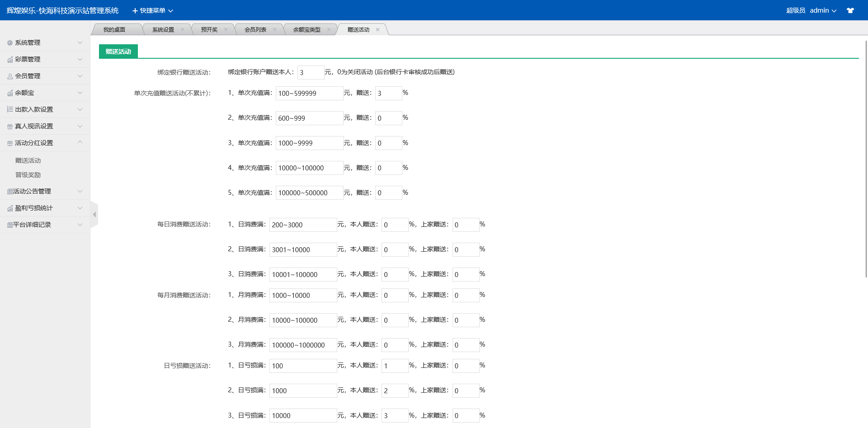Image resolution: width=868 pixels, height=428 pixels.
Task: Click the 会员管理 user icon
Action: 10,76
